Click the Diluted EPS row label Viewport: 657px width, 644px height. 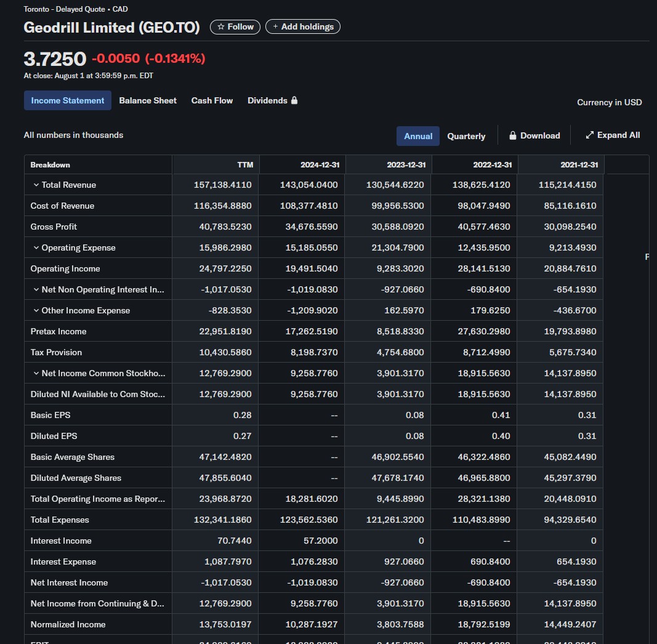[54, 436]
